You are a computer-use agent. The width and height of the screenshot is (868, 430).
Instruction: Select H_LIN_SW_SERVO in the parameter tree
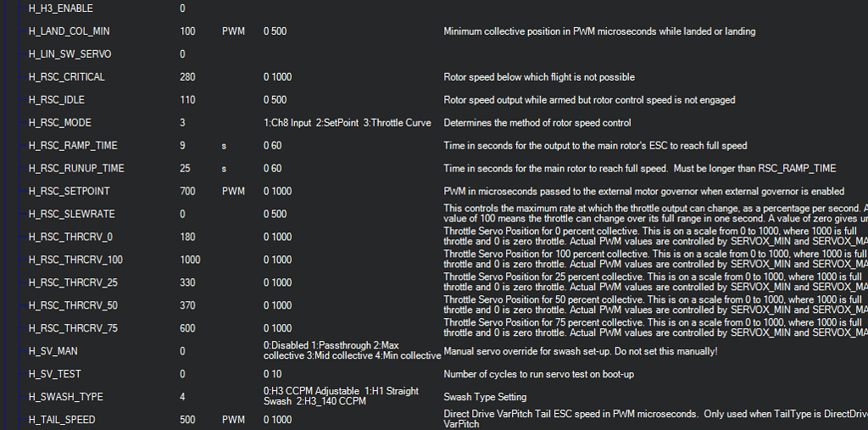click(70, 54)
